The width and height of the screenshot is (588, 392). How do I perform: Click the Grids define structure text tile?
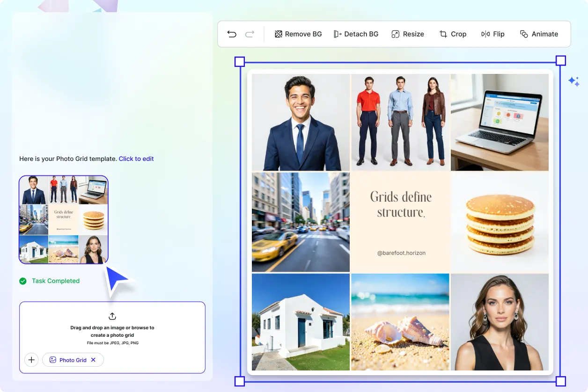click(x=400, y=222)
